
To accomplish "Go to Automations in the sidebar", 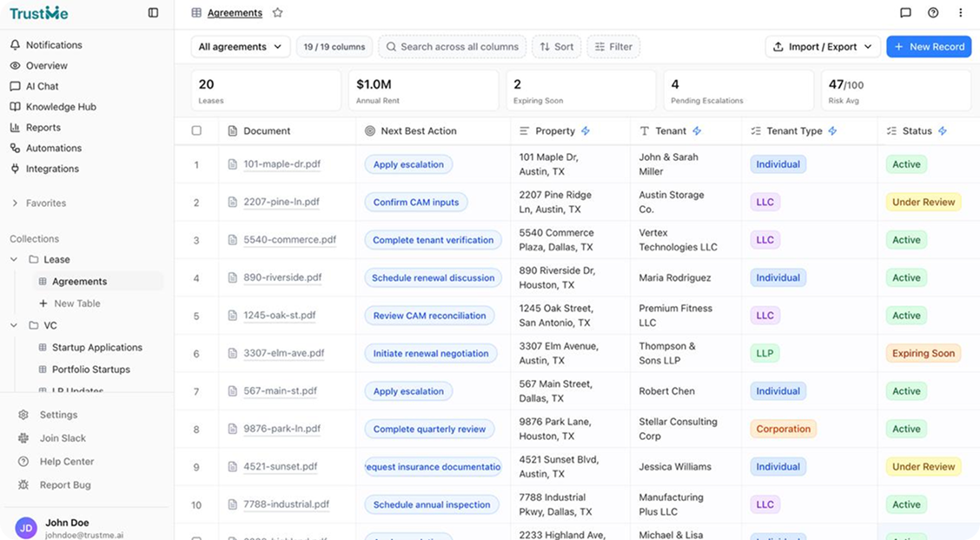I will pyautogui.click(x=53, y=149).
